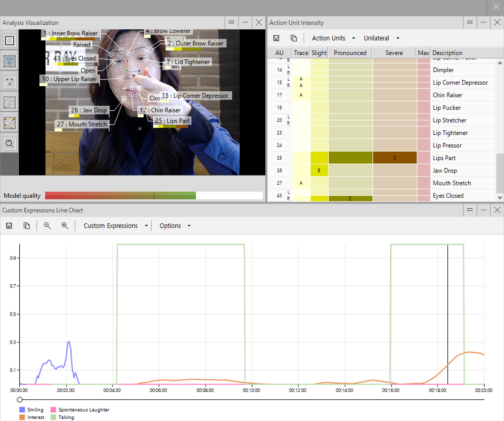Image resolution: width=504 pixels, height=421 pixels.
Task: Select the wireframe mesh visualization tool
Action: 9,102
